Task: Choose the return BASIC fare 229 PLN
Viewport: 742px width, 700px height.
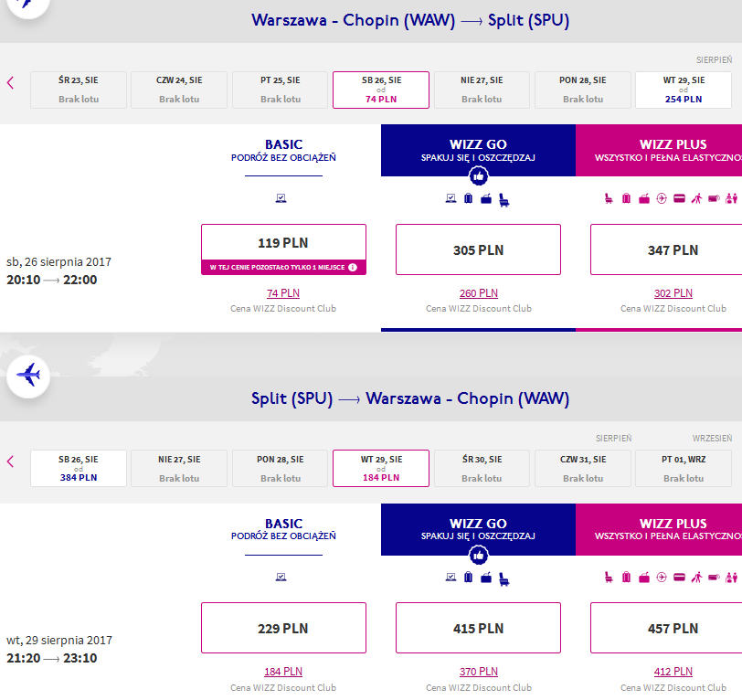Action: click(283, 628)
